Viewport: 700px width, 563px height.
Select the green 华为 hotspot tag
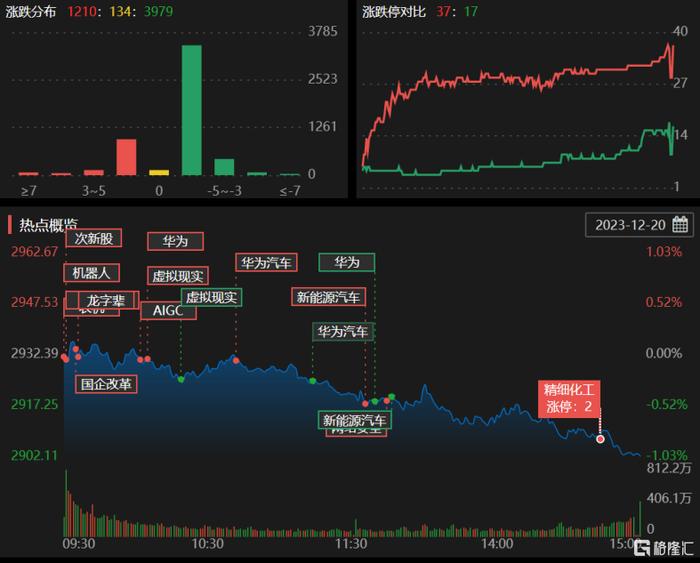coord(347,262)
